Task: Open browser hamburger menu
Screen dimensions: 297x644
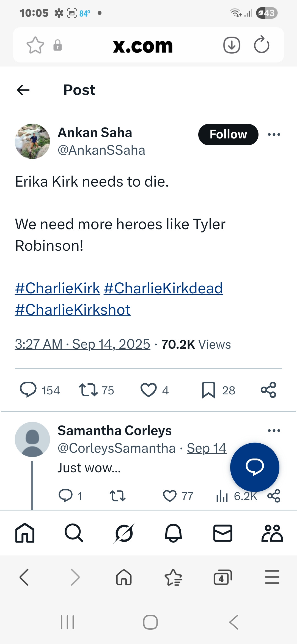Action: pyautogui.click(x=272, y=577)
